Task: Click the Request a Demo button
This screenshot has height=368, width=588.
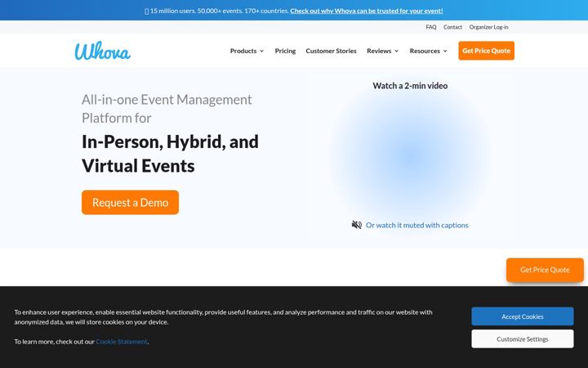Action: pos(130,203)
